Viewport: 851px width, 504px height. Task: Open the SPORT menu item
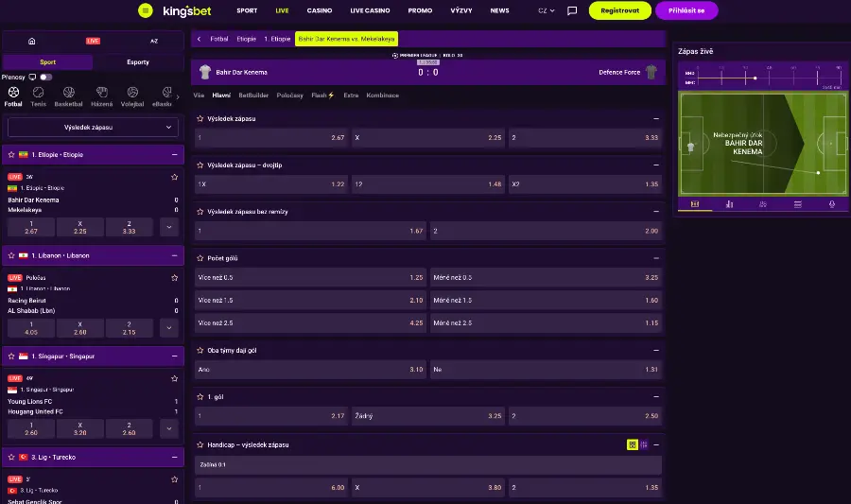point(247,10)
